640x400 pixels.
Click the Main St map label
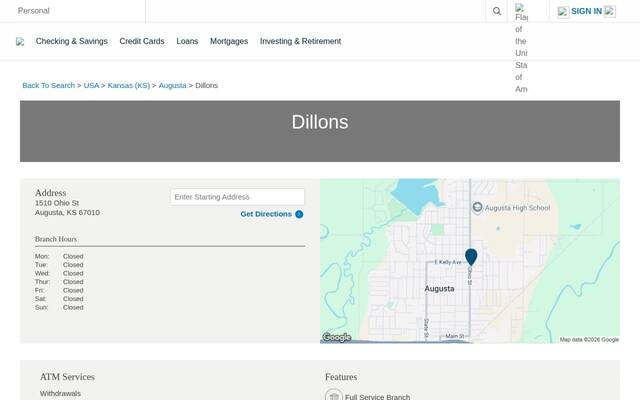(x=455, y=336)
